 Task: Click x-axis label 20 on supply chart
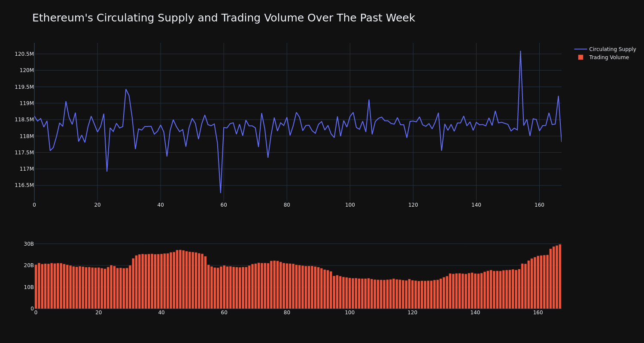click(x=97, y=205)
